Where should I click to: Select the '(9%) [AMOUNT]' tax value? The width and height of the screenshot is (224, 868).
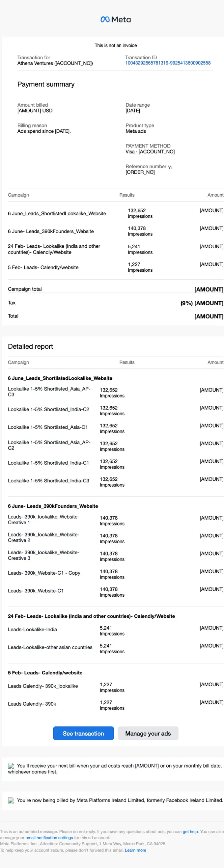(202, 303)
